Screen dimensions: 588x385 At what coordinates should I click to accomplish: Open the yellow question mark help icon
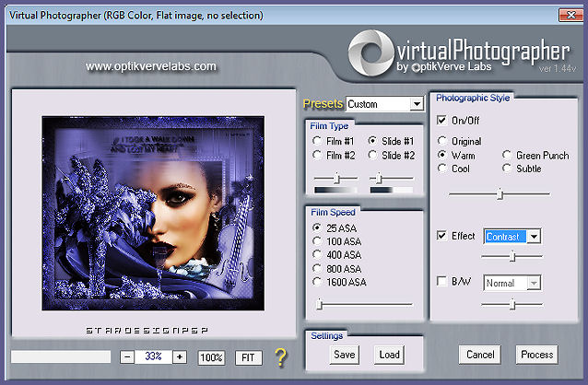click(281, 356)
